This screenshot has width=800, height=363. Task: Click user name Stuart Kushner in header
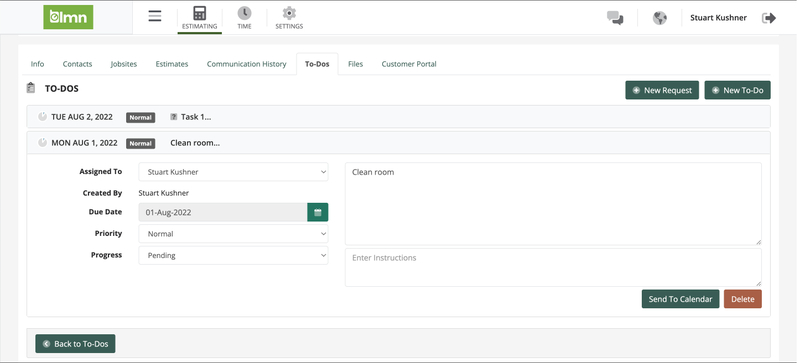click(x=718, y=18)
